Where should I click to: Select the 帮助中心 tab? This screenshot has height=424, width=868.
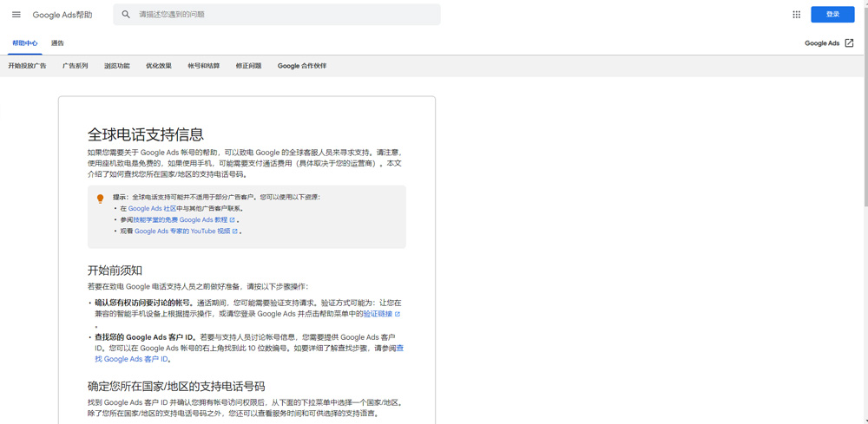coord(25,43)
